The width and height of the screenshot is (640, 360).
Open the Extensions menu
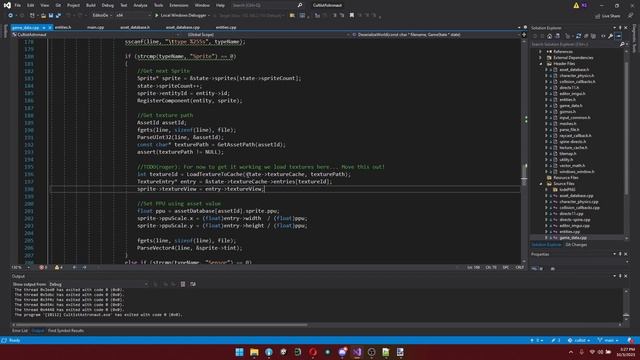179,5
